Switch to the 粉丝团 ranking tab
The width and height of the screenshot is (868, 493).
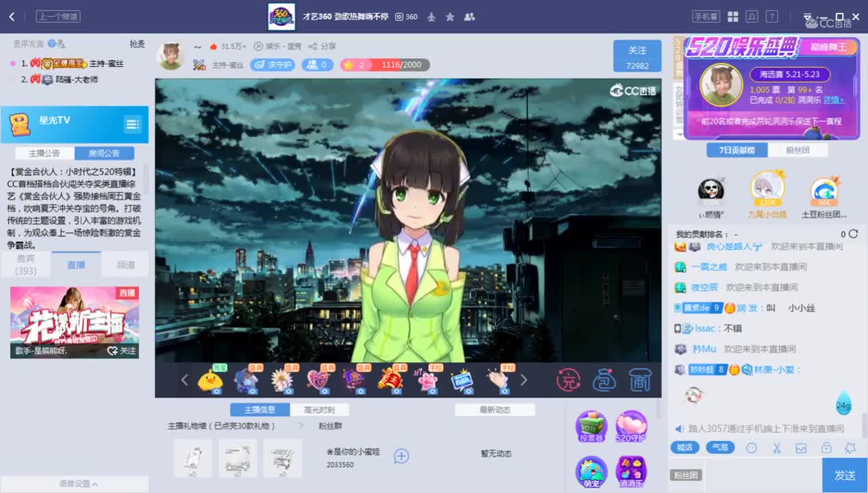798,151
